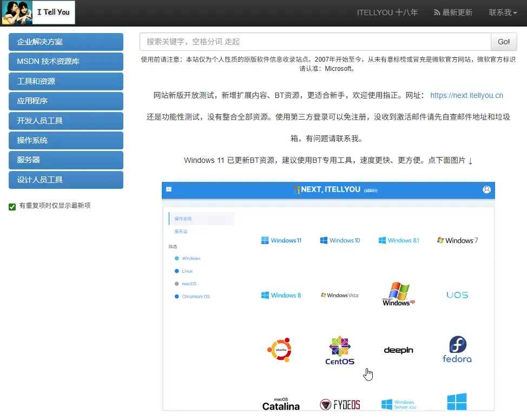Expand the MSDN 技术资源库 section
The image size is (527, 420).
click(66, 62)
